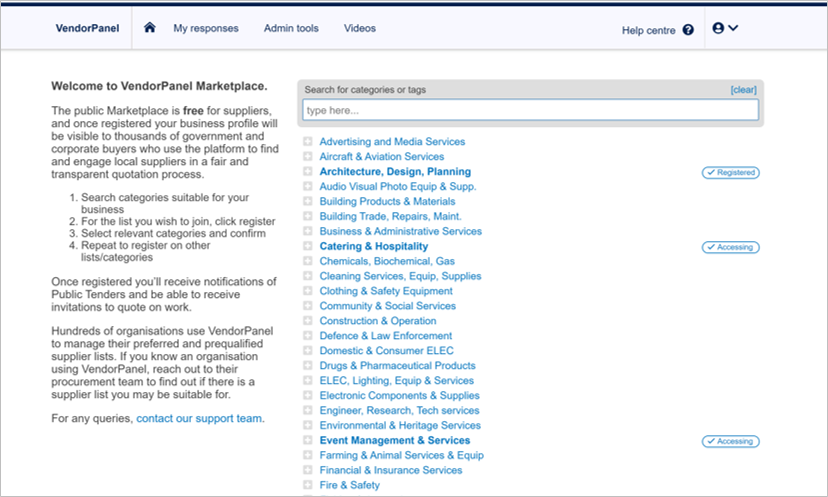Expand Chemicals, Biochemical, Gas
Viewport: 828px width, 497px height.
(308, 261)
